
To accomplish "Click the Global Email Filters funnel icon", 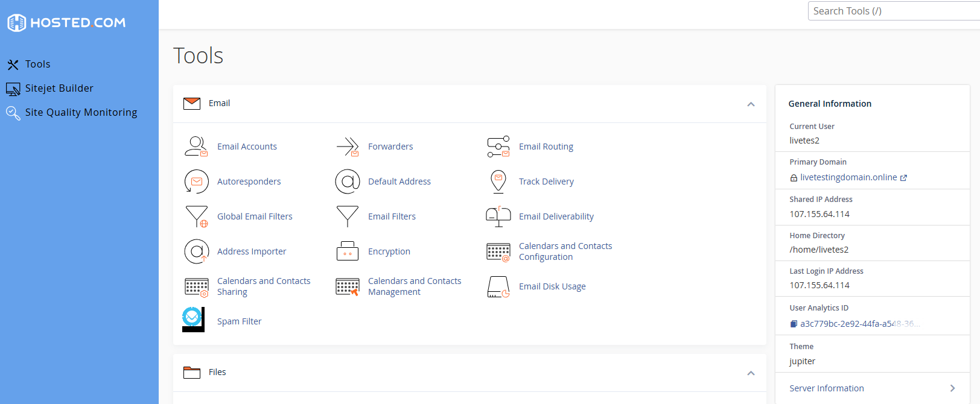I will (197, 216).
